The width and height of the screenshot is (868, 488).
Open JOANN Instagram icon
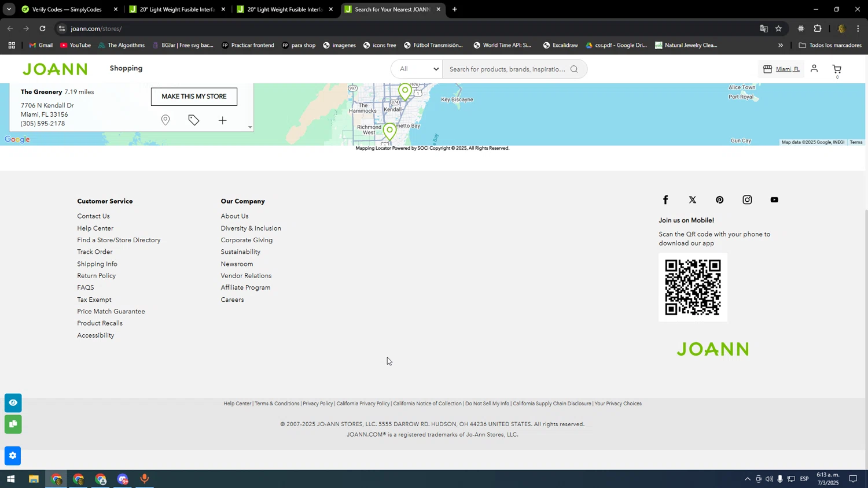pyautogui.click(x=747, y=200)
